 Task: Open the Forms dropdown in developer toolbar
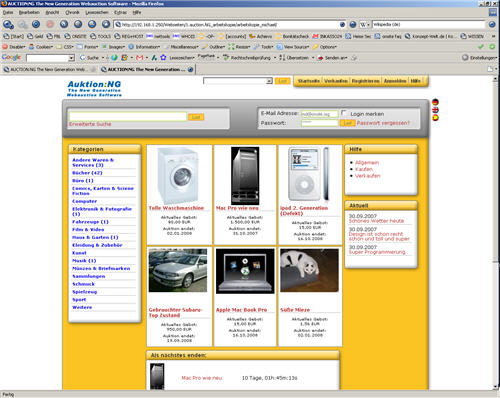point(88,47)
